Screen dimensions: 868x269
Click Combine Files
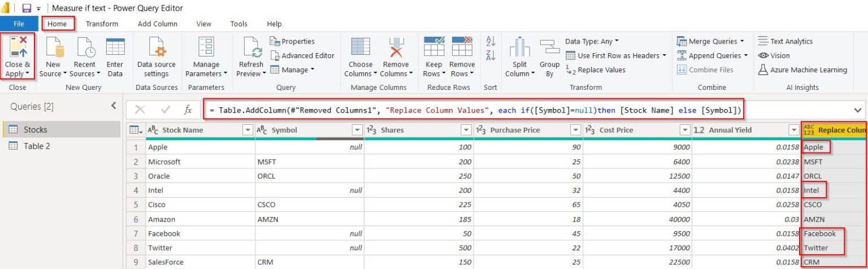coord(705,70)
